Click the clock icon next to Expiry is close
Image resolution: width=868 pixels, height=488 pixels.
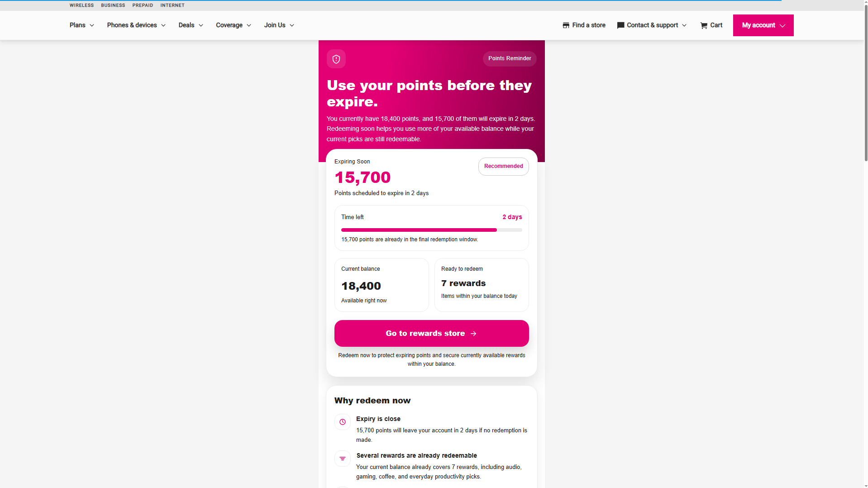[x=343, y=422]
